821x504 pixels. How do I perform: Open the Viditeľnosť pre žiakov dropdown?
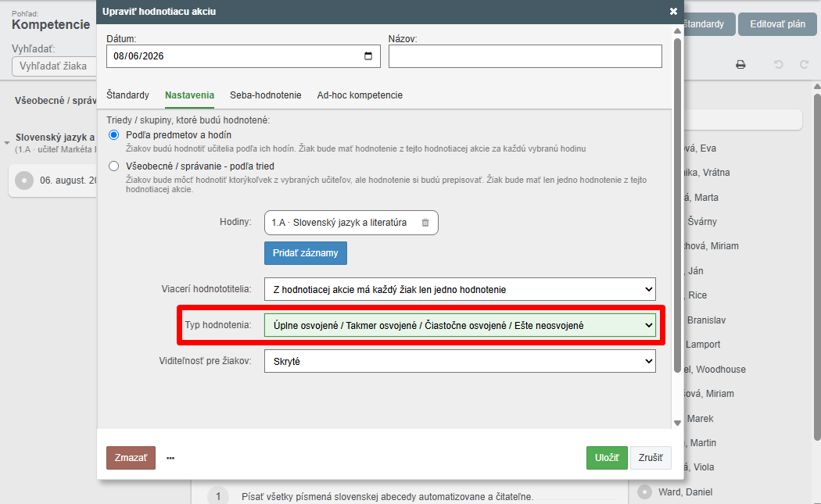[460, 361]
